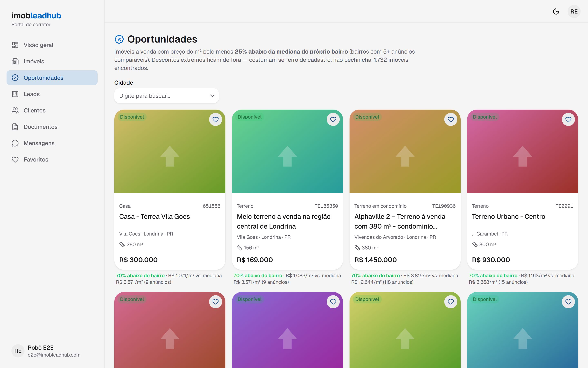Open Alphaville 2 listing photo placeholder
Image resolution: width=588 pixels, height=368 pixels.
pyautogui.click(x=405, y=151)
